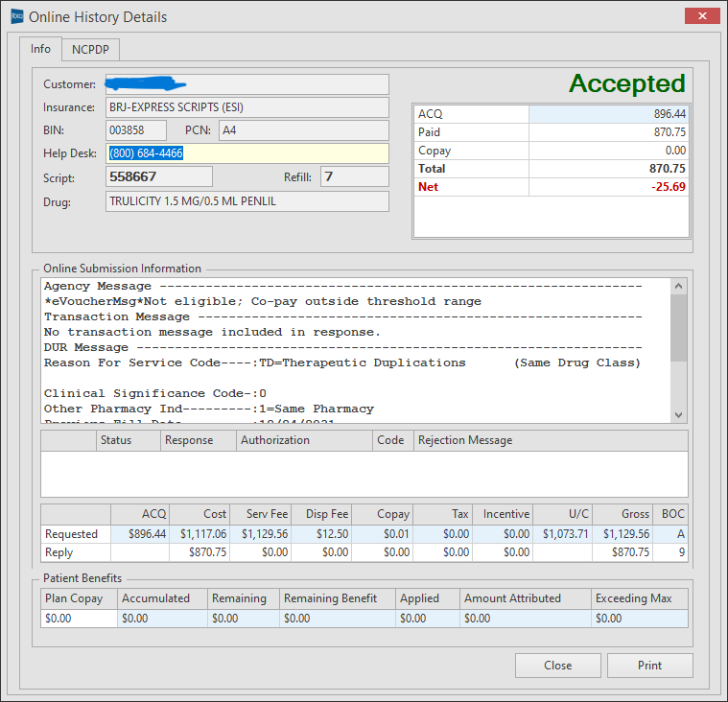
Task: Click Requested U/C cell $1,073.71
Action: (563, 534)
